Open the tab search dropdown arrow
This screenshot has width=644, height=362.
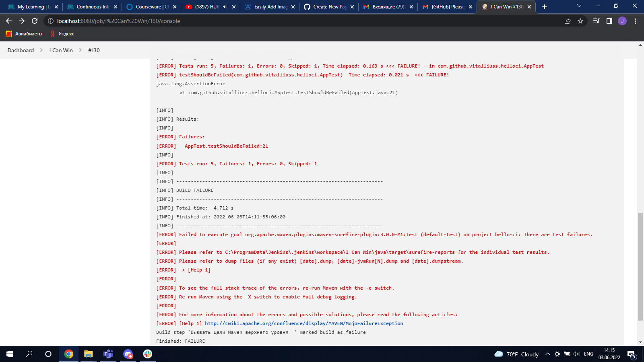coord(579,6)
